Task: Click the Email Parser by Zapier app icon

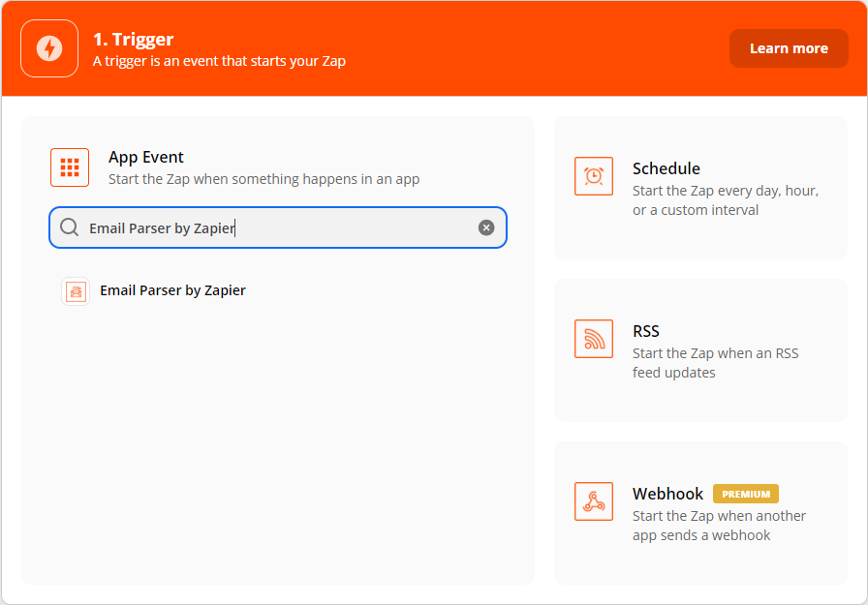Action: (76, 291)
